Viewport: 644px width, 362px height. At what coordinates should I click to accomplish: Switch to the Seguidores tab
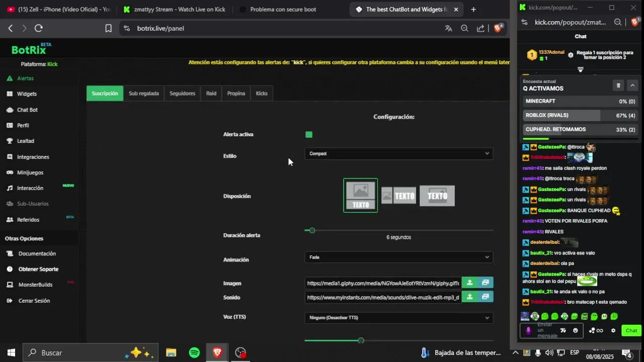pyautogui.click(x=182, y=94)
